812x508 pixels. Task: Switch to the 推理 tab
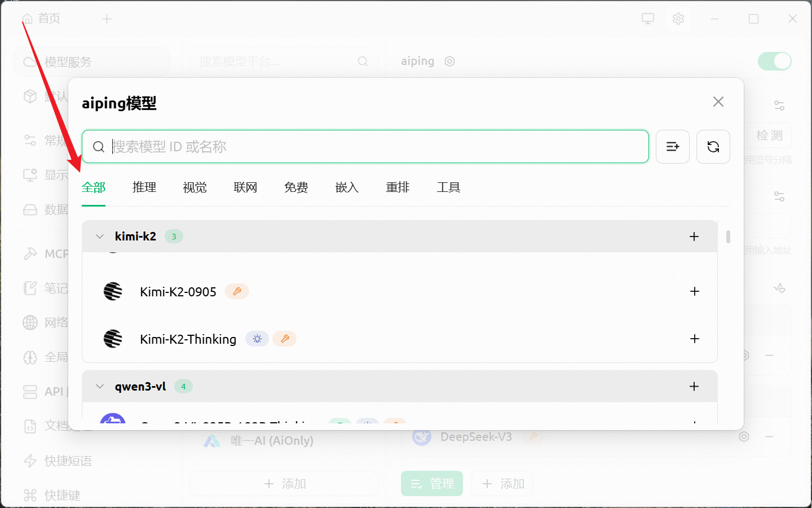[x=144, y=187]
